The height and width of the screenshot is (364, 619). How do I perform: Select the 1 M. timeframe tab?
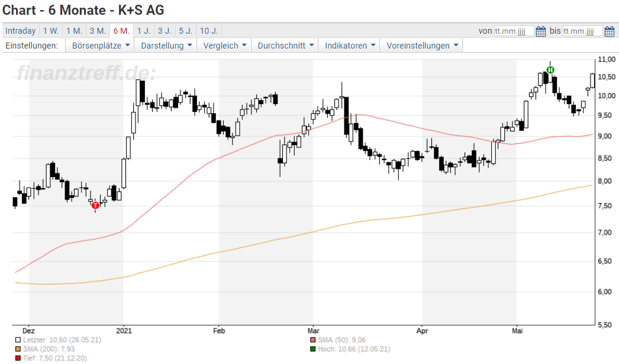pos(74,31)
